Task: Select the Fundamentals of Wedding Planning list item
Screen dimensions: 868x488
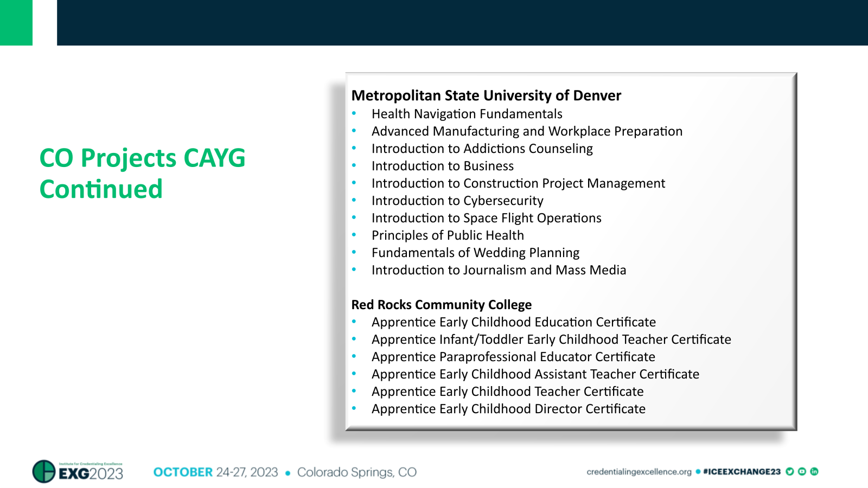Action: pyautogui.click(x=475, y=252)
